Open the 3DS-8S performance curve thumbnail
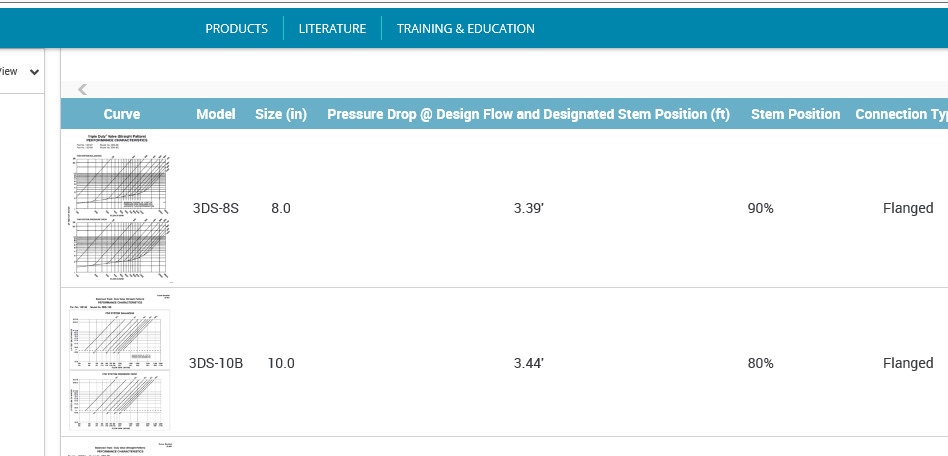This screenshot has width=948, height=456. click(x=122, y=208)
